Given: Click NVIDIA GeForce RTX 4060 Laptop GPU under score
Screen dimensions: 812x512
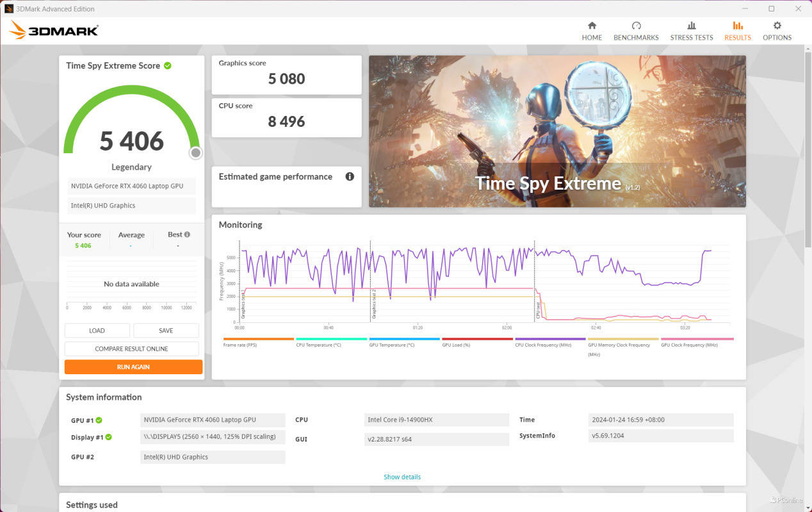Looking at the screenshot, I should tap(131, 186).
